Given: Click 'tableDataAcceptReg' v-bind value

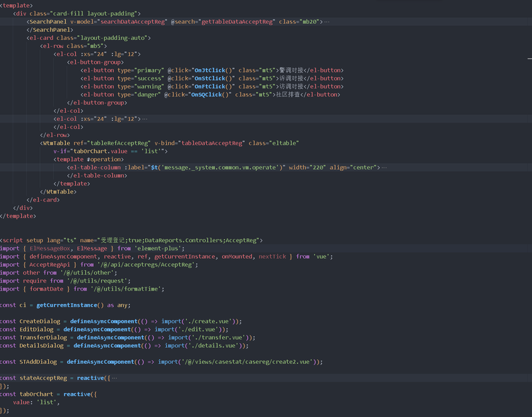Looking at the screenshot, I should (x=211, y=143).
